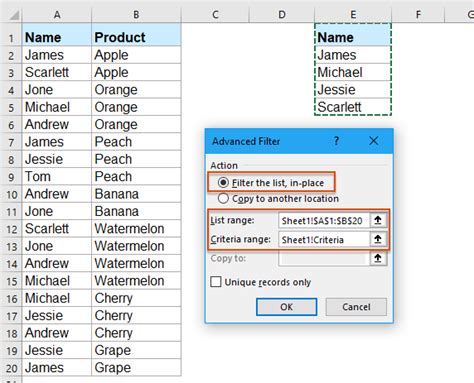Select cell E2 containing James
The width and height of the screenshot is (474, 383).
[353, 55]
